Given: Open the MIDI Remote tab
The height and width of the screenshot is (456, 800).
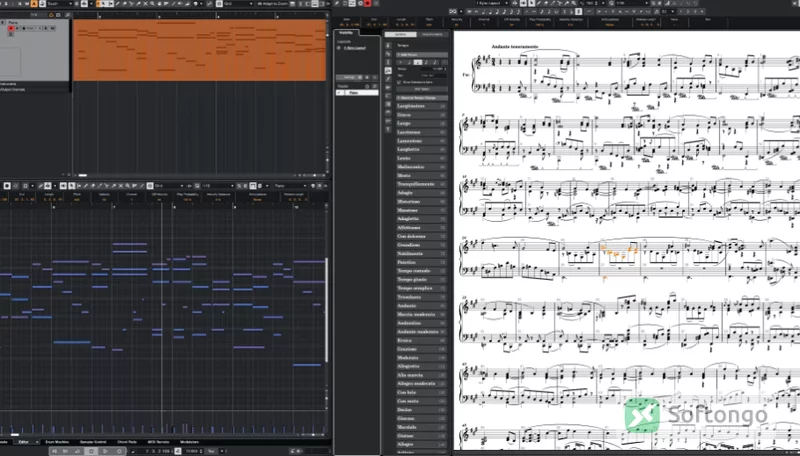Looking at the screenshot, I should 158,442.
